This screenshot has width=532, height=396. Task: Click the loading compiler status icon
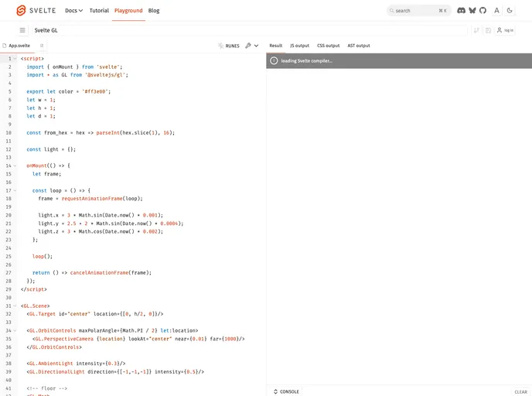[x=274, y=61]
